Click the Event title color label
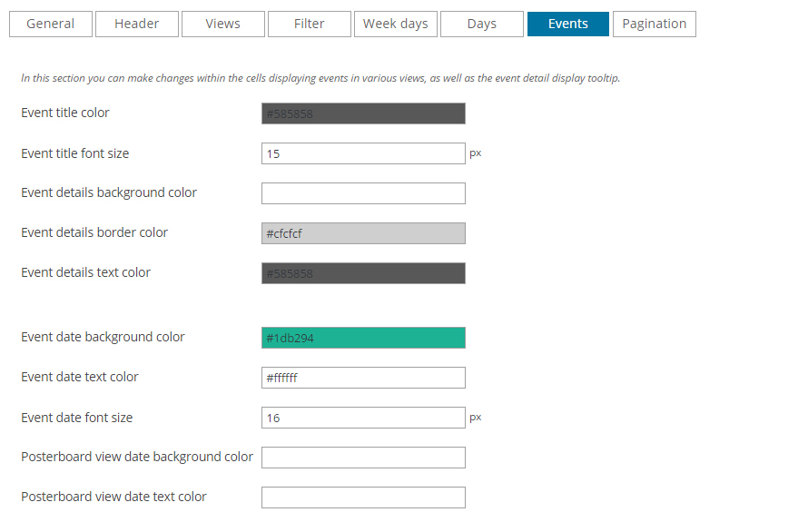This screenshot has height=532, width=808. coord(65,113)
